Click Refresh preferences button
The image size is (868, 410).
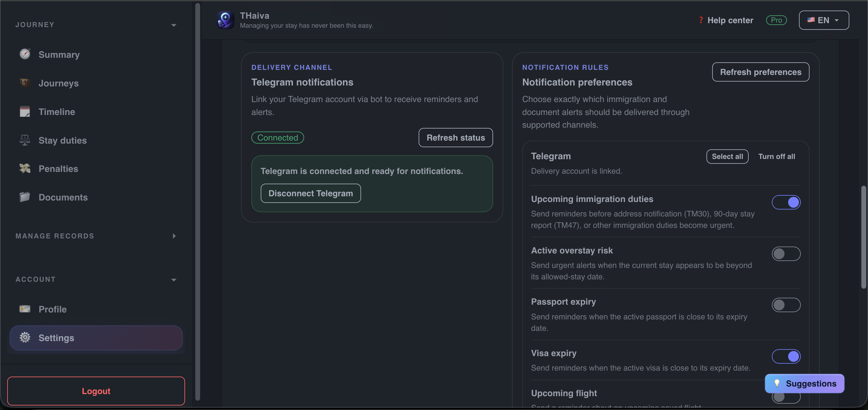(x=760, y=72)
